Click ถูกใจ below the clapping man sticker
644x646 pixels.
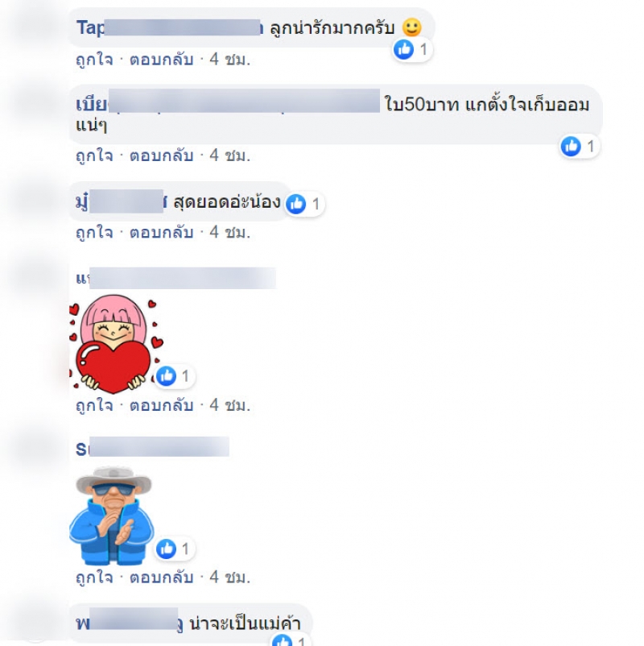94,578
